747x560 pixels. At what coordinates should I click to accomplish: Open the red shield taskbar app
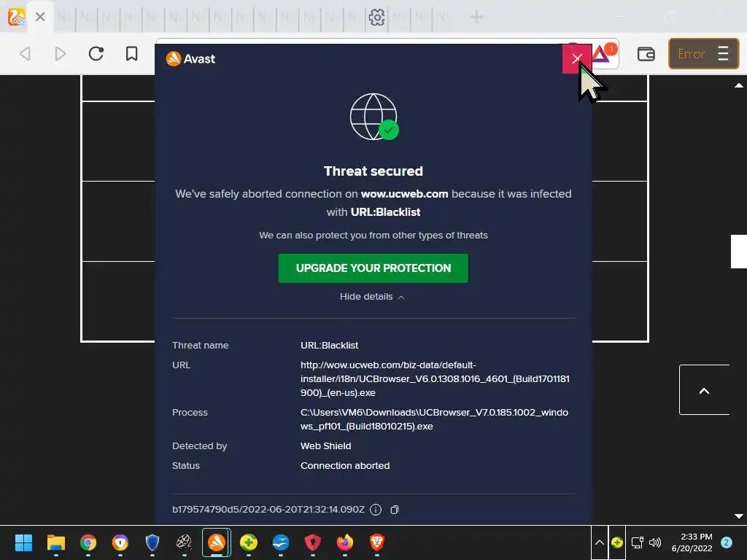pos(312,542)
